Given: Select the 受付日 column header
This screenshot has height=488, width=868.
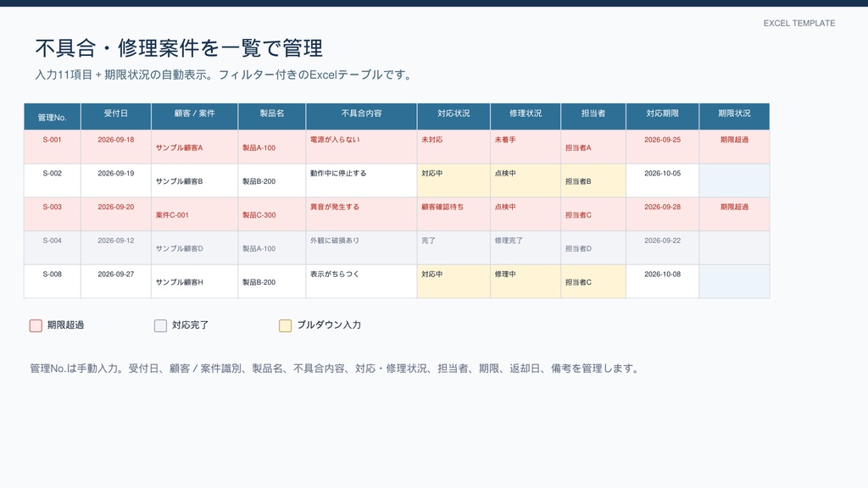Looking at the screenshot, I should [x=115, y=117].
